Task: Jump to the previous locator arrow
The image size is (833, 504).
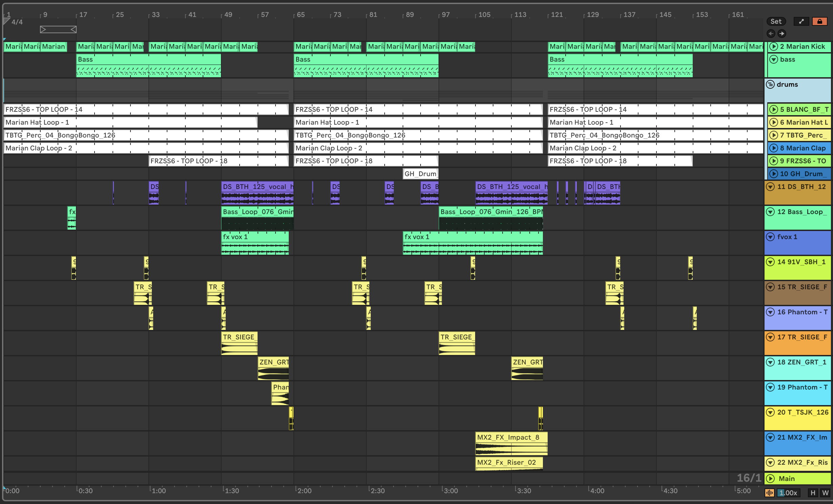Action: click(771, 34)
